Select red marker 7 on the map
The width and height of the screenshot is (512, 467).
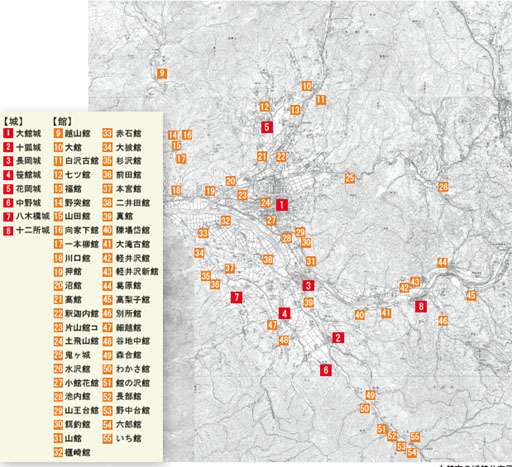coord(236,297)
